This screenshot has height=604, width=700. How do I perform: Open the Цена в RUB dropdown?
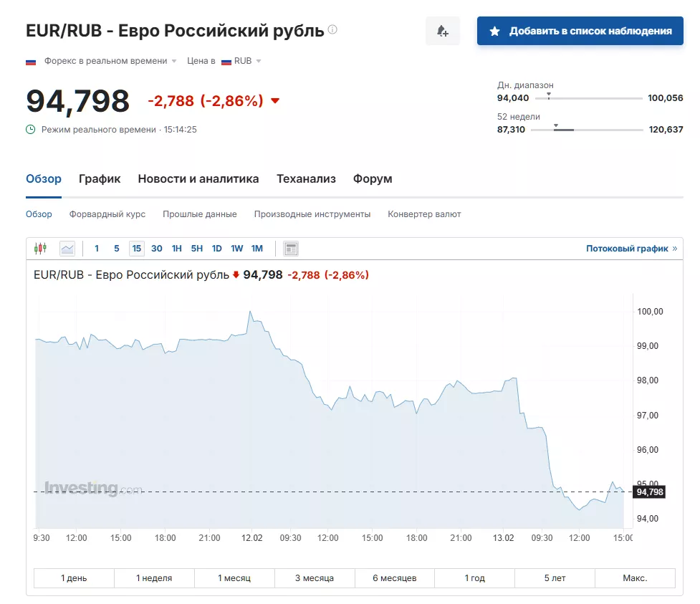[242, 61]
